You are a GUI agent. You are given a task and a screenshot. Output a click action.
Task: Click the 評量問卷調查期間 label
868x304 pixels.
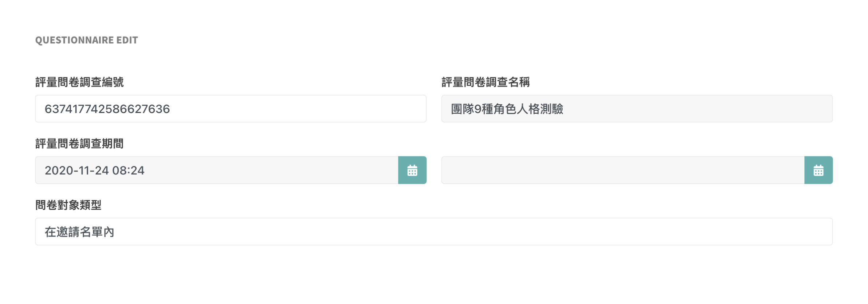point(79,144)
